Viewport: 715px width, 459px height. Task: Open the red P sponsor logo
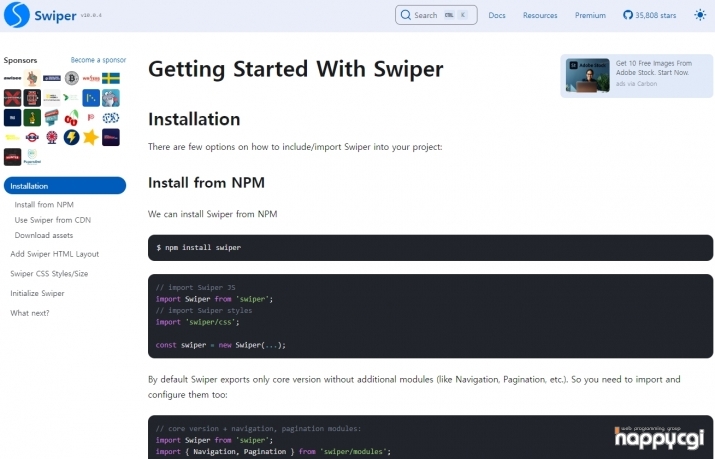click(x=91, y=118)
